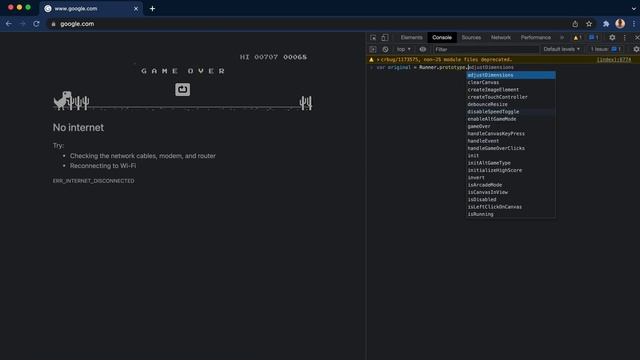Clear the console
Viewport: 640px width, 360px height.
tap(385, 49)
